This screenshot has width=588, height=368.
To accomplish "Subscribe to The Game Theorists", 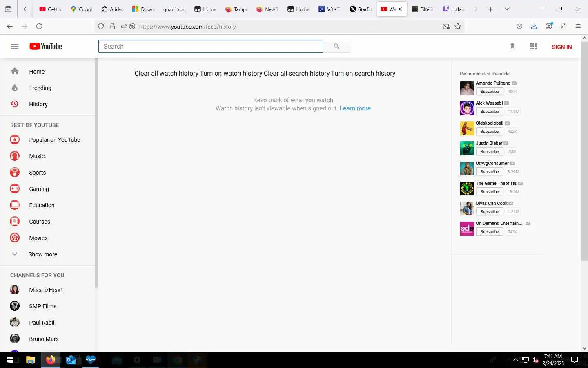I will 490,192.
